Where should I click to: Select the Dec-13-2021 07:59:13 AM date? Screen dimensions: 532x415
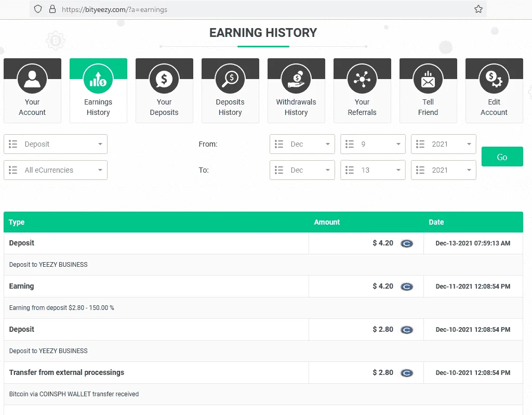473,243
